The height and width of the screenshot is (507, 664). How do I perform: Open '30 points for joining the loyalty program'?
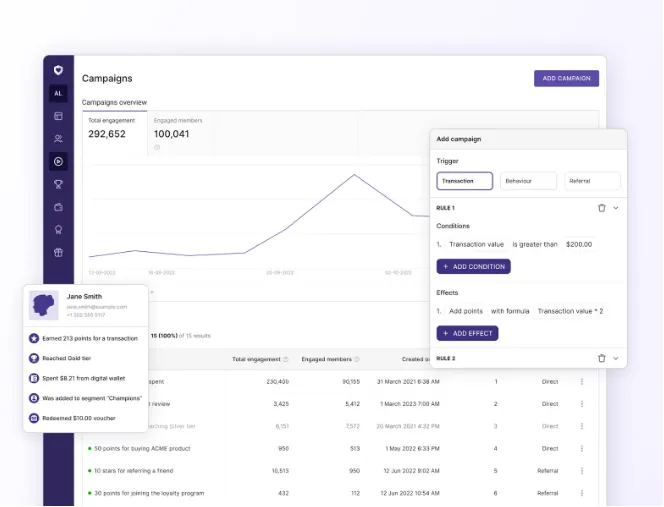coord(149,493)
